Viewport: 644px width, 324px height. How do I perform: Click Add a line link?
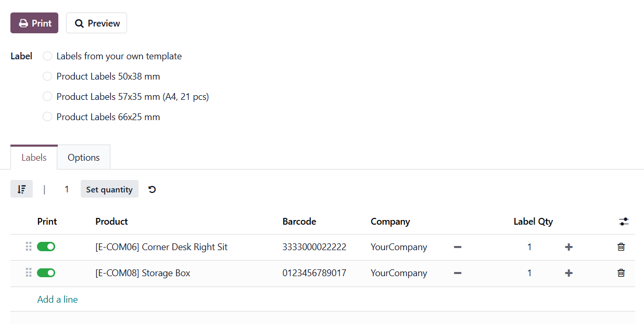(x=57, y=300)
